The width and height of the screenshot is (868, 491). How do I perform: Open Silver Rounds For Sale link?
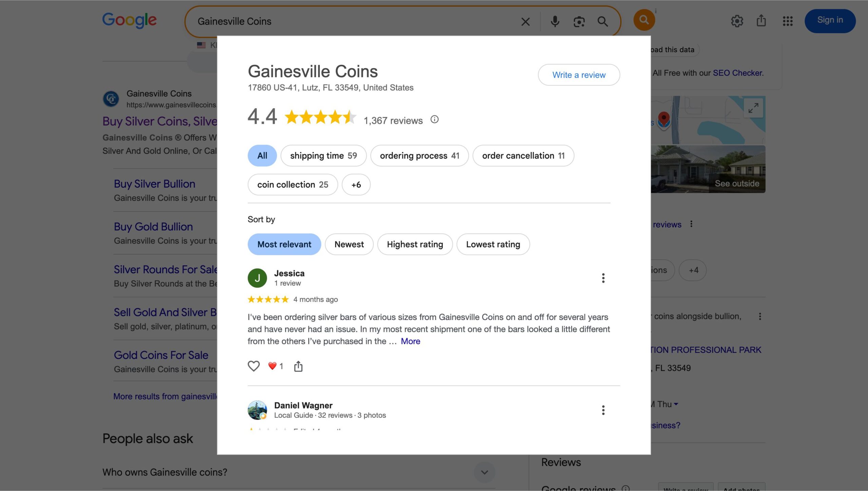tap(165, 269)
